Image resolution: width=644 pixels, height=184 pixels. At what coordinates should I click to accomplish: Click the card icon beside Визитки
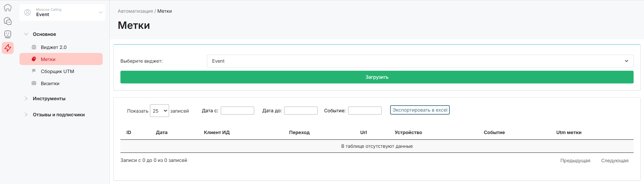tap(34, 83)
